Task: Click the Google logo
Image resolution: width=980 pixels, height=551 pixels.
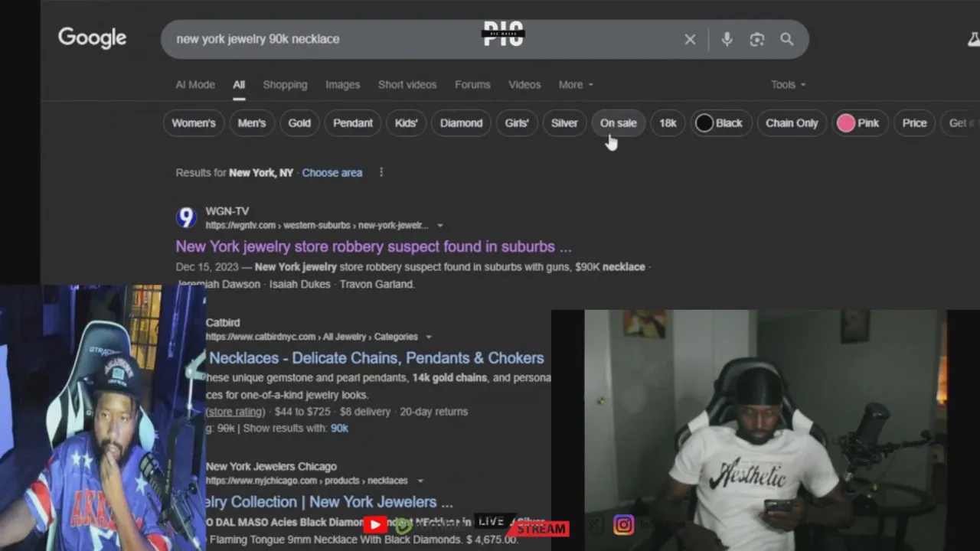Action: coord(92,38)
